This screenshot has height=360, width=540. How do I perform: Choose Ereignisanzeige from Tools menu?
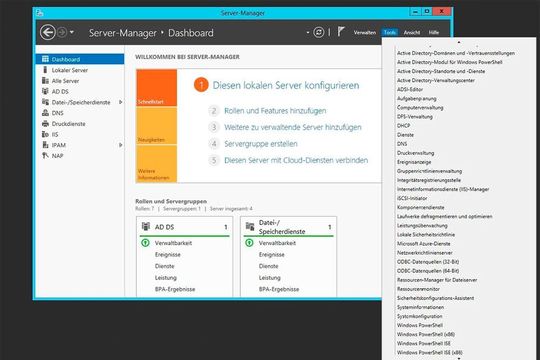(x=414, y=162)
